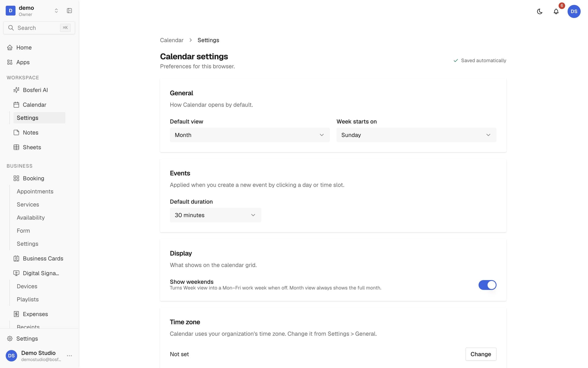Click the Business Cards icon
The image size is (588, 368).
point(16,259)
